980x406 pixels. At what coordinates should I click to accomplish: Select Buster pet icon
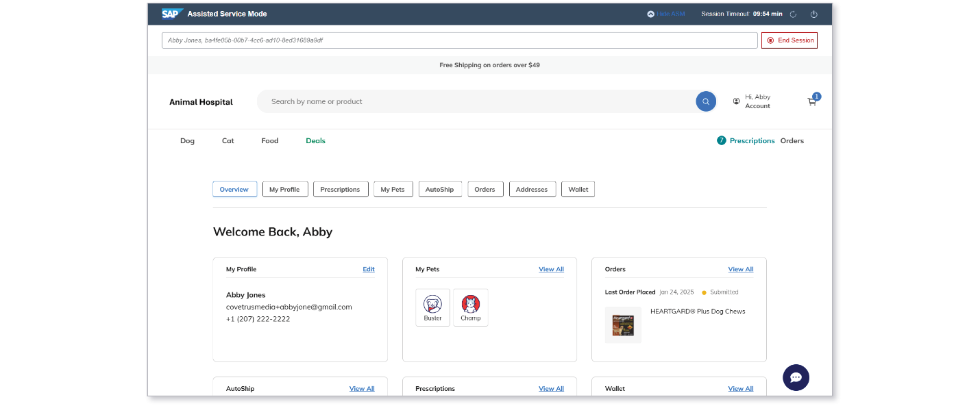[433, 307]
